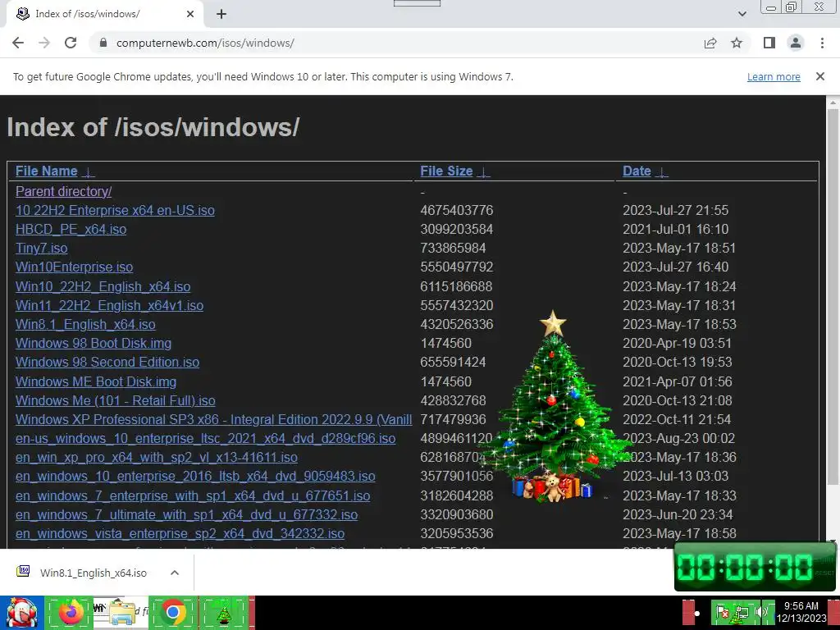
Task: Bookmark this page with the star icon
Action: tap(737, 43)
